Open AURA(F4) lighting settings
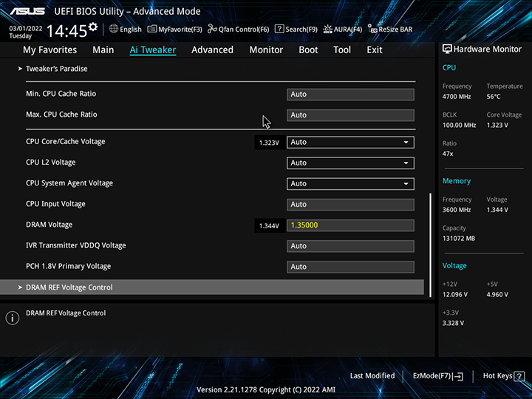 pos(343,30)
